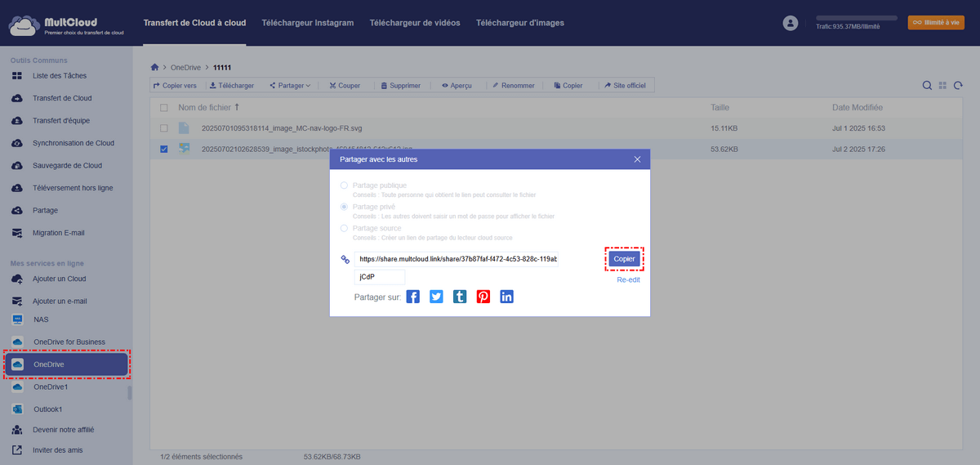Click the sidebar vertical scrollbar
Viewport: 980px width, 465px height.
(x=130, y=393)
